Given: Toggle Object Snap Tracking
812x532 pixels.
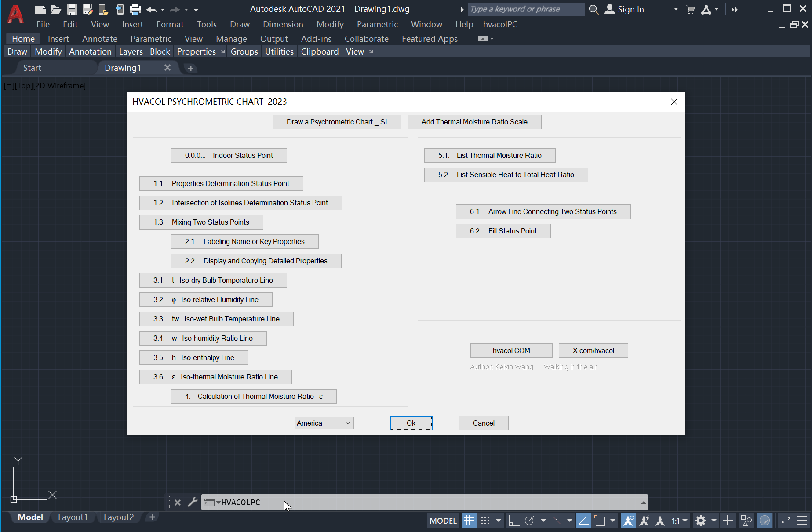Looking at the screenshot, I should (583, 521).
